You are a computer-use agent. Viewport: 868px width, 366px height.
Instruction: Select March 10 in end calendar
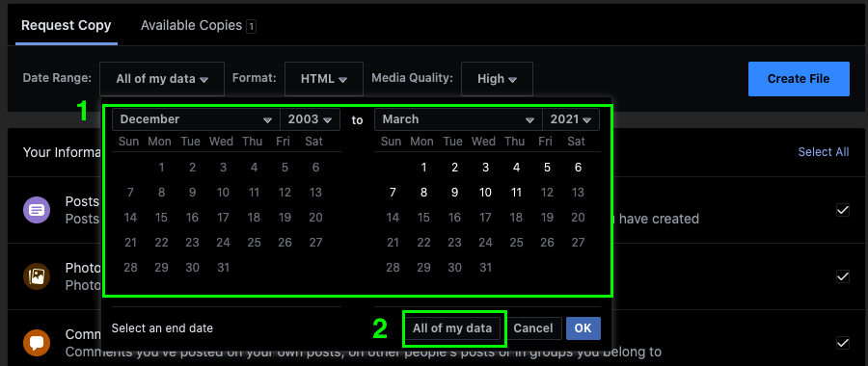(485, 193)
